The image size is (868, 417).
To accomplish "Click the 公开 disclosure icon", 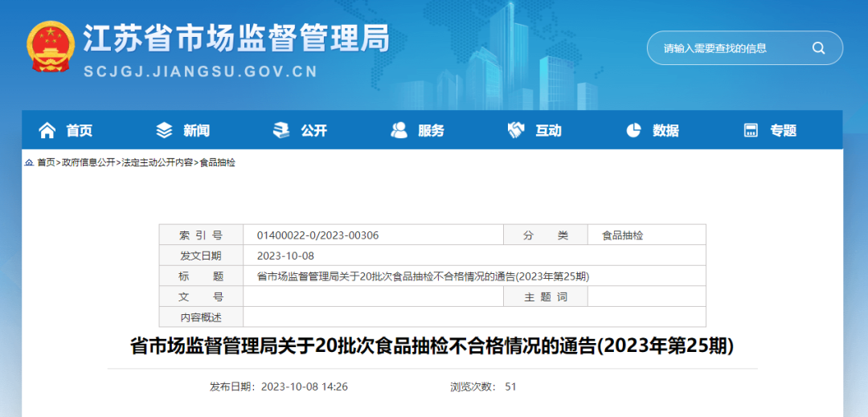I will pyautogui.click(x=280, y=130).
